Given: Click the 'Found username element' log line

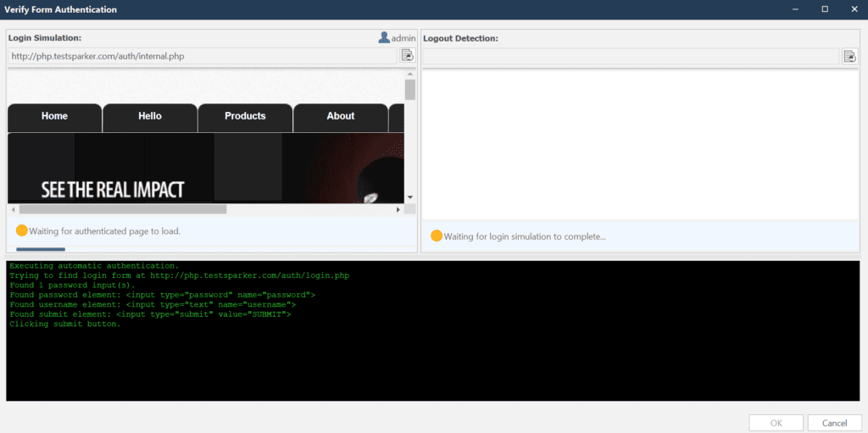Looking at the screenshot, I should point(153,304).
